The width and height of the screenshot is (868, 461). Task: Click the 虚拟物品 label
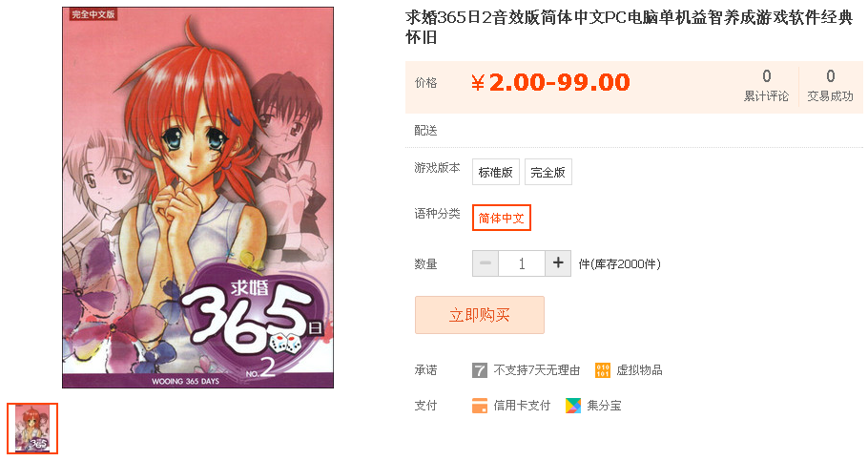[x=639, y=370]
